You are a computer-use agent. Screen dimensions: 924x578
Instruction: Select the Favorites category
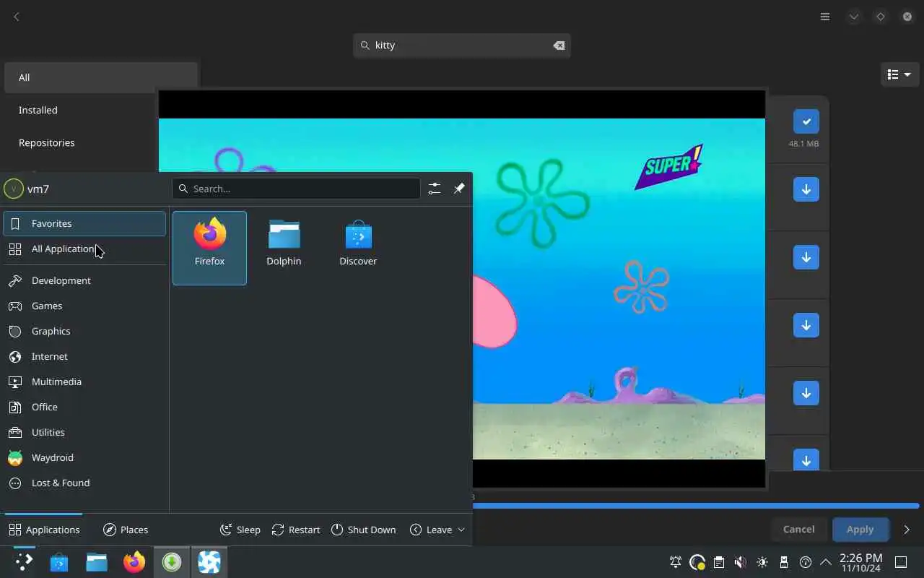pyautogui.click(x=84, y=223)
